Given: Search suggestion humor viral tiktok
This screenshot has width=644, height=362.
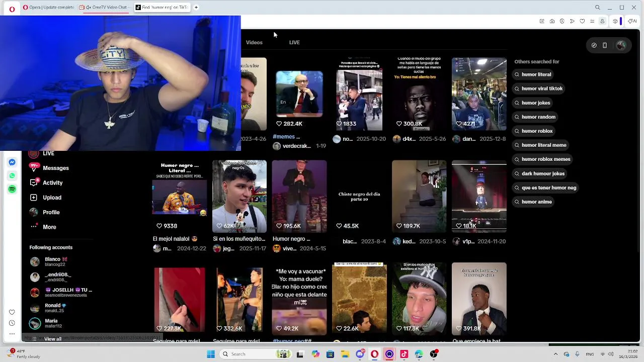Looking at the screenshot, I should (x=538, y=88).
